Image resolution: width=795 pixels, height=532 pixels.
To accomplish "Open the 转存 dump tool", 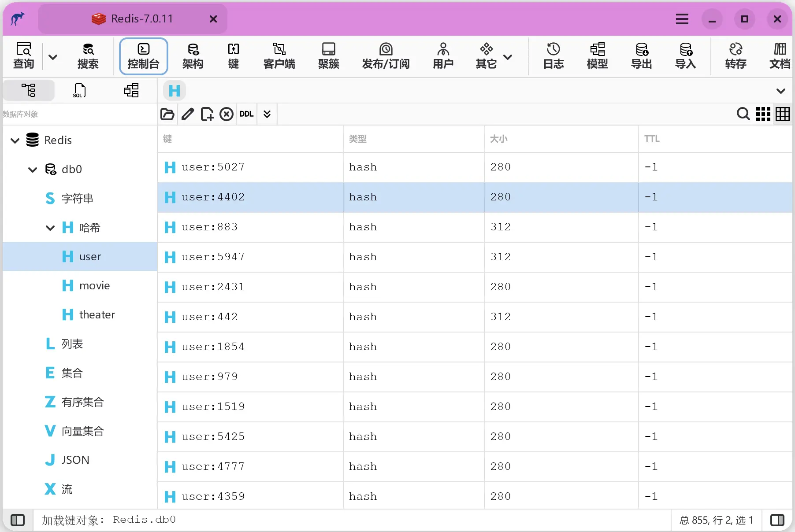I will (736, 56).
